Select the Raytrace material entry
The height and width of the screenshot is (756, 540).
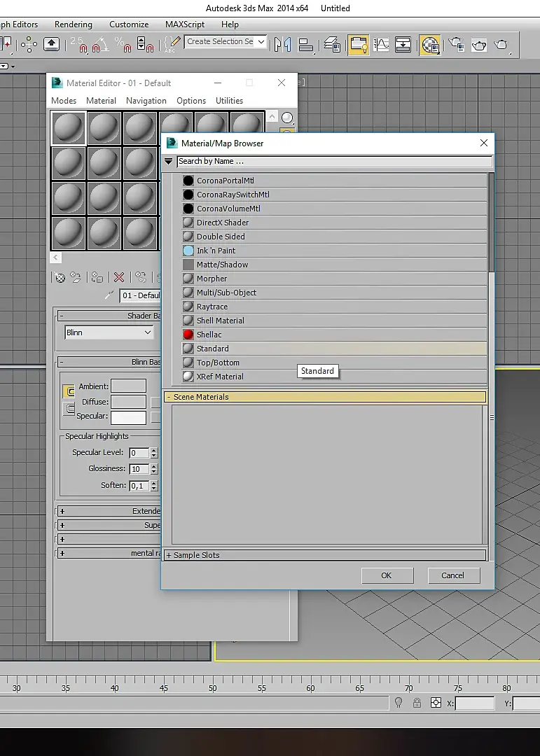[334, 307]
